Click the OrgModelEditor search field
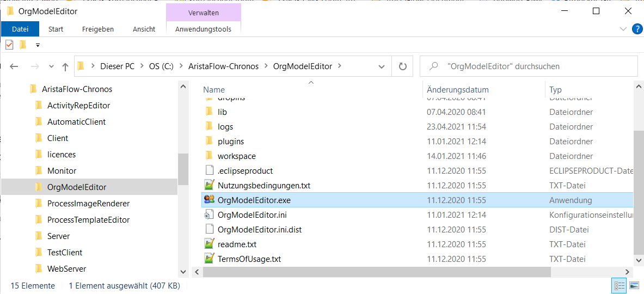 529,66
